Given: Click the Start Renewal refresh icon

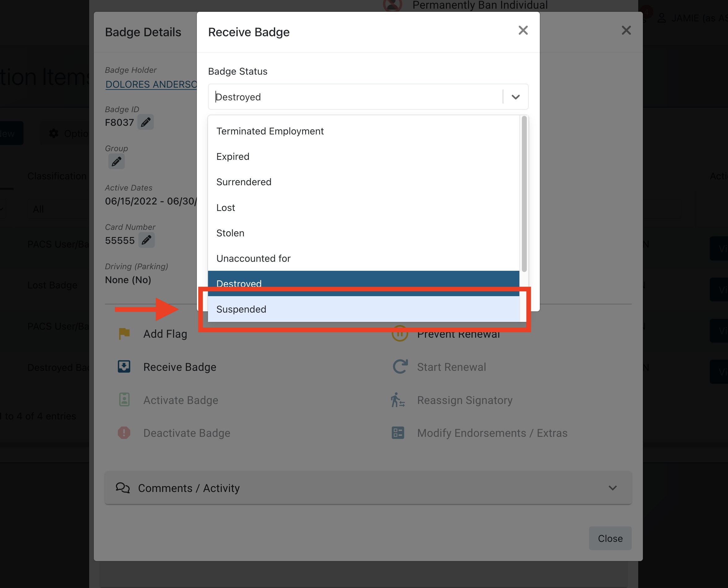Looking at the screenshot, I should tap(400, 366).
